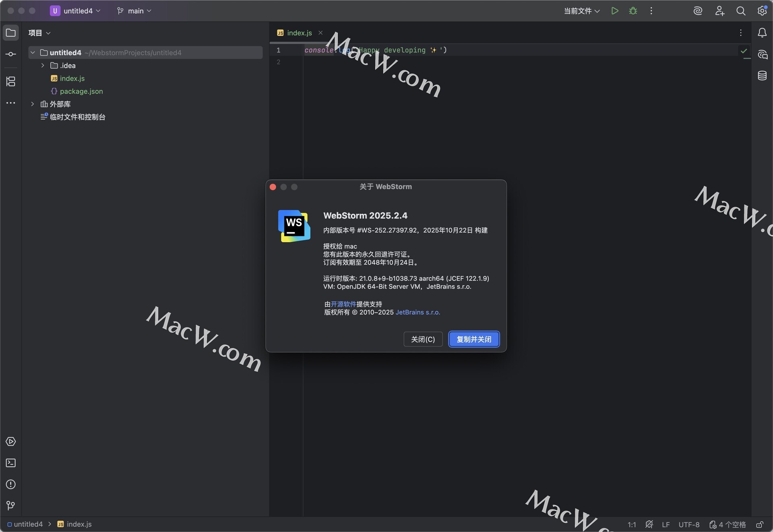Open the Terminal tool window
This screenshot has height=532, width=773.
(x=11, y=463)
